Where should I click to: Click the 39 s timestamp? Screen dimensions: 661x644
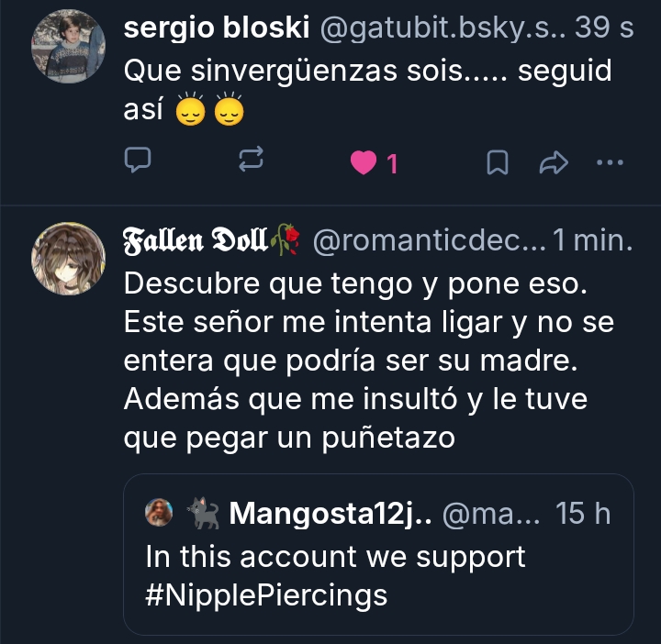[604, 28]
